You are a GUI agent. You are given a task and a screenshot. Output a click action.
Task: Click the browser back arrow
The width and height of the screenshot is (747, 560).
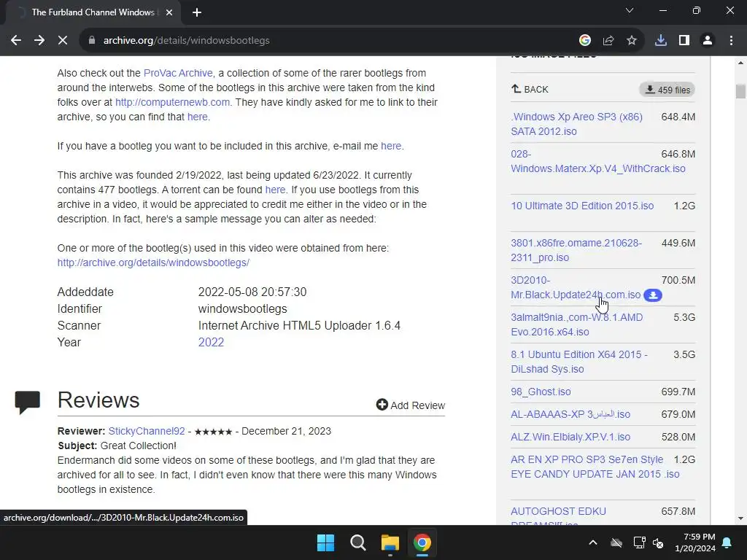point(16,41)
